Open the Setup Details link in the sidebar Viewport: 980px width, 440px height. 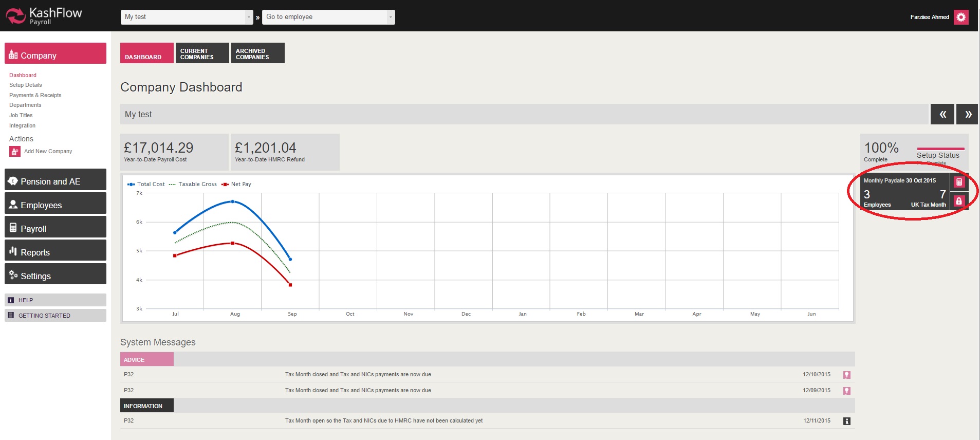tap(26, 85)
